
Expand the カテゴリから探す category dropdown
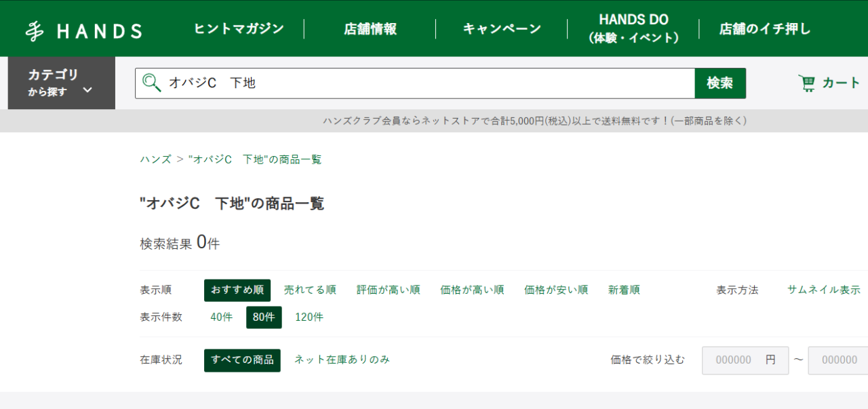(x=61, y=83)
